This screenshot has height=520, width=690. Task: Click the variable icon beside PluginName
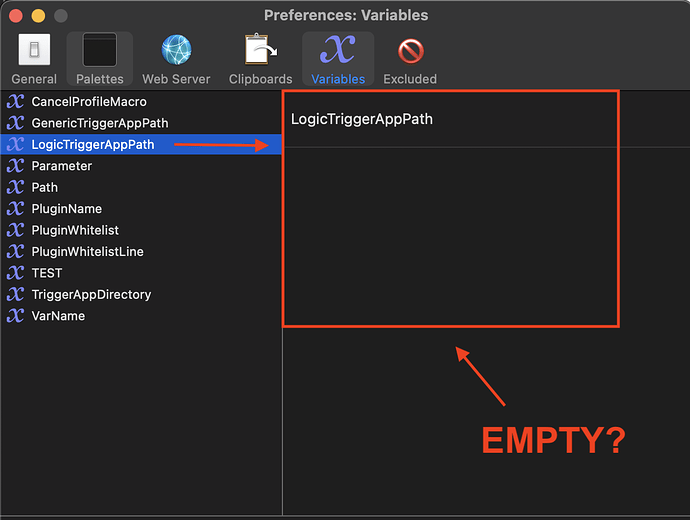pos(15,209)
